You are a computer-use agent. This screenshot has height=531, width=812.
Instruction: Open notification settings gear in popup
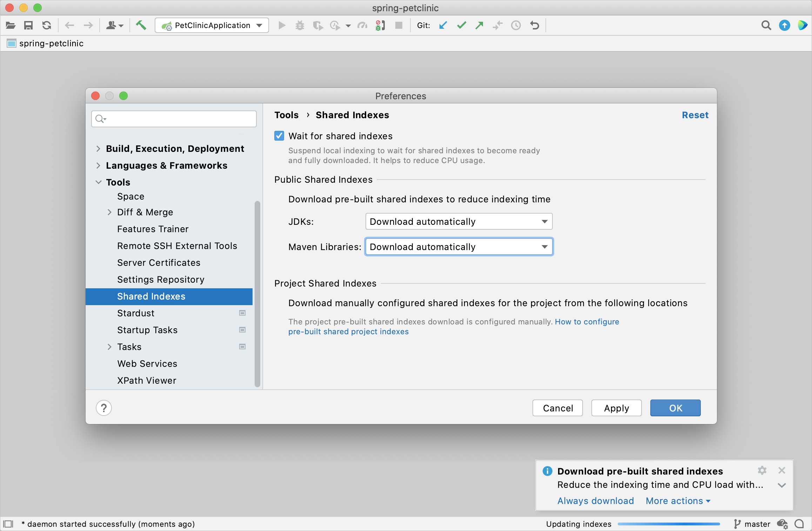pyautogui.click(x=762, y=471)
